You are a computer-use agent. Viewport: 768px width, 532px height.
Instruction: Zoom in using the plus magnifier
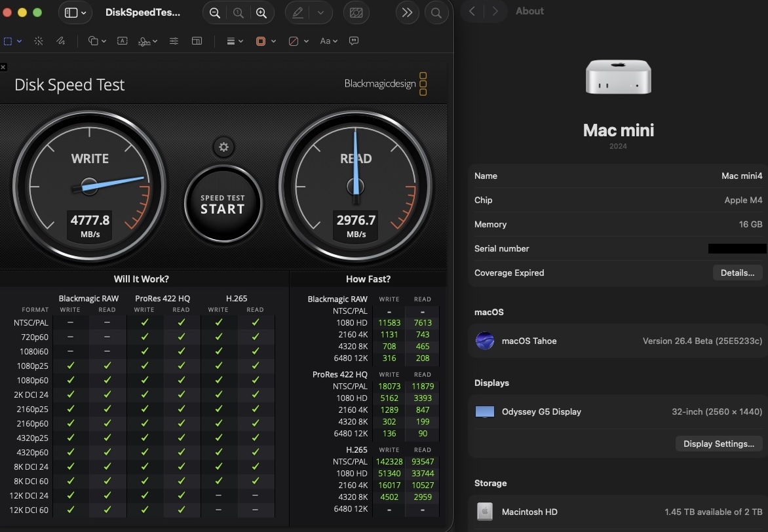(261, 12)
